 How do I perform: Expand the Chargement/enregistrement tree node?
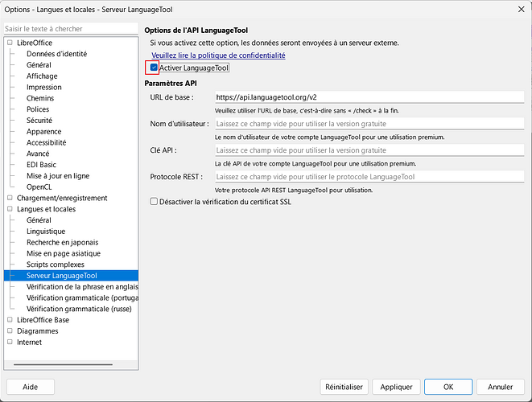[10, 198]
